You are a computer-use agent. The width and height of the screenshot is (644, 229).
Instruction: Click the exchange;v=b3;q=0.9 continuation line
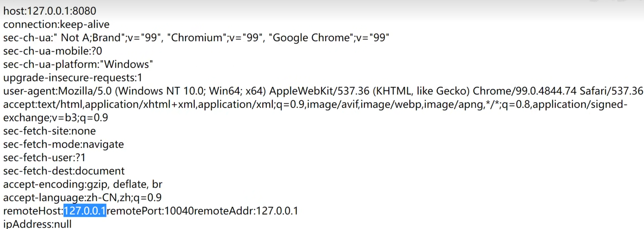[55, 118]
